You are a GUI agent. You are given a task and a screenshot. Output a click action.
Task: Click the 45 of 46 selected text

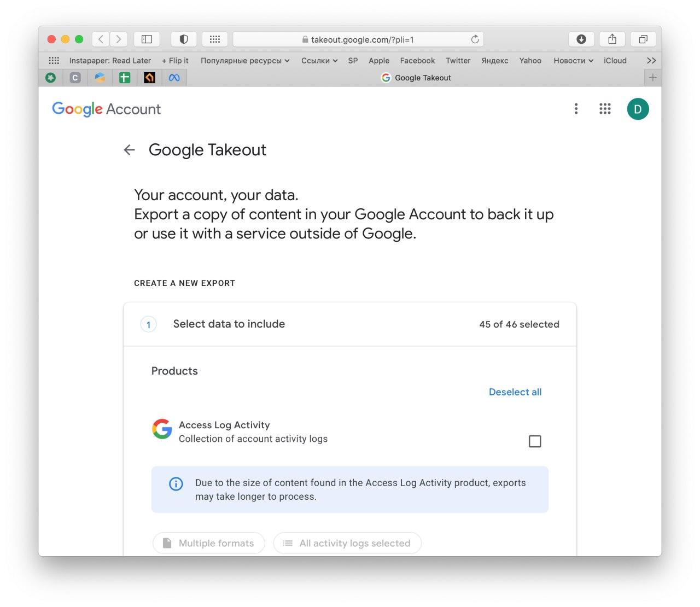pyautogui.click(x=519, y=324)
